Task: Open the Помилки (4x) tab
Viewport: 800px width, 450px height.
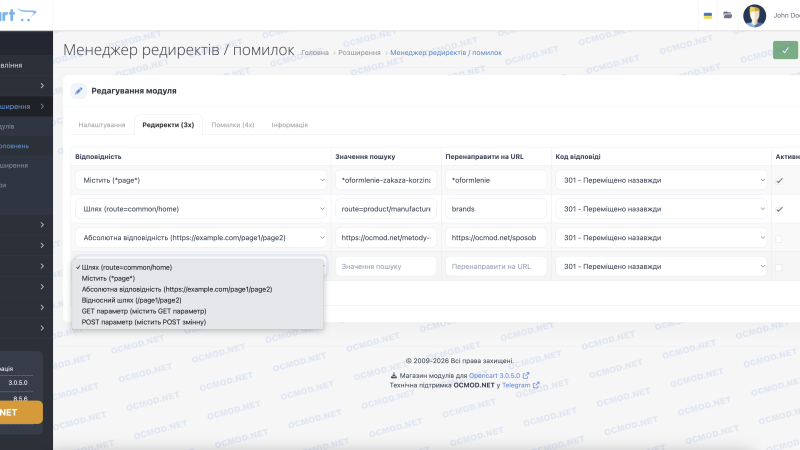Action: pyautogui.click(x=233, y=125)
